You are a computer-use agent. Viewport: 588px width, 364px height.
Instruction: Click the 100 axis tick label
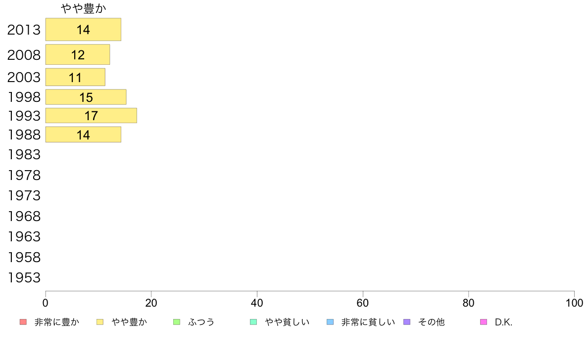pyautogui.click(x=574, y=303)
